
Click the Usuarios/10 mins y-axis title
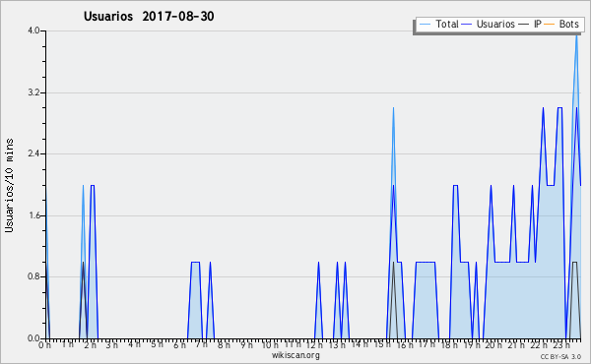tap(9, 185)
